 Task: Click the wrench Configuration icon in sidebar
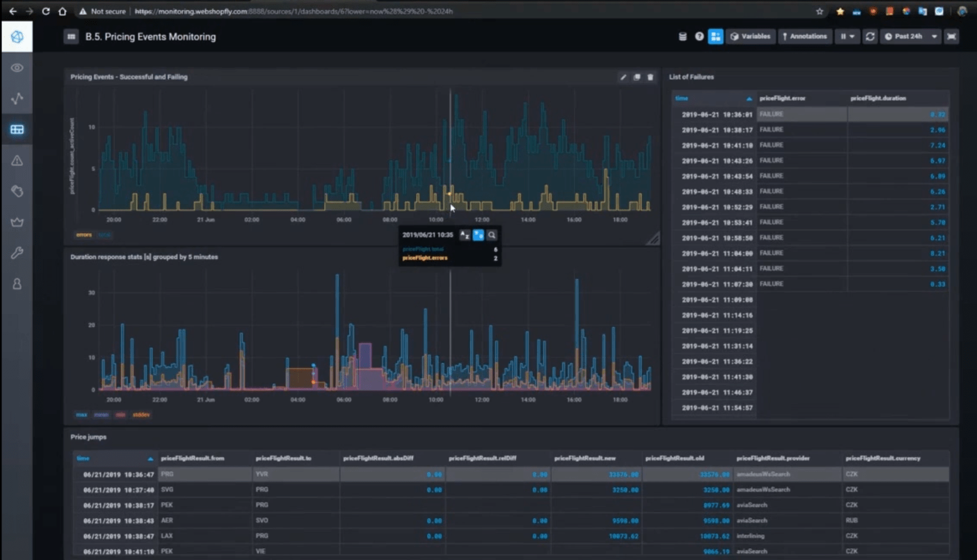point(17,253)
